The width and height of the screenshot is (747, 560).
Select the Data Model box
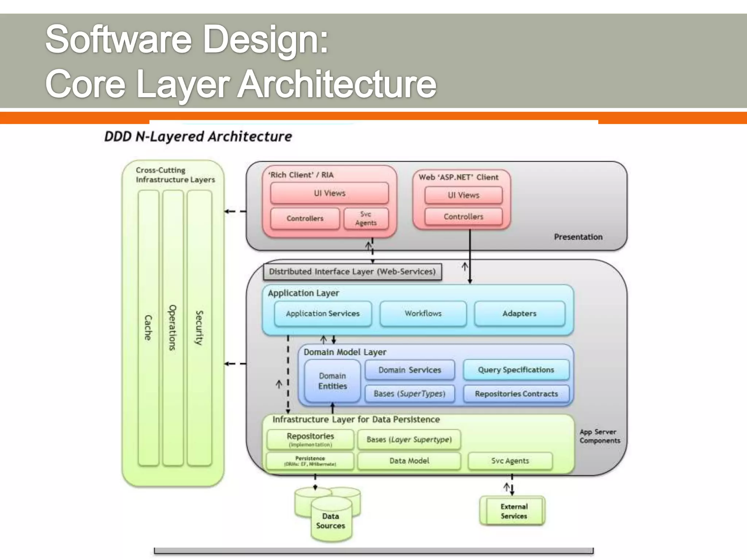[409, 461]
